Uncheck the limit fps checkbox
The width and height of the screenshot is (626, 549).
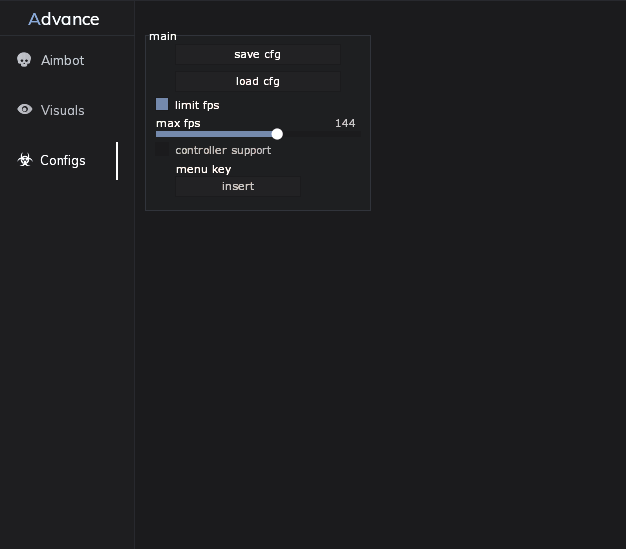pyautogui.click(x=162, y=104)
